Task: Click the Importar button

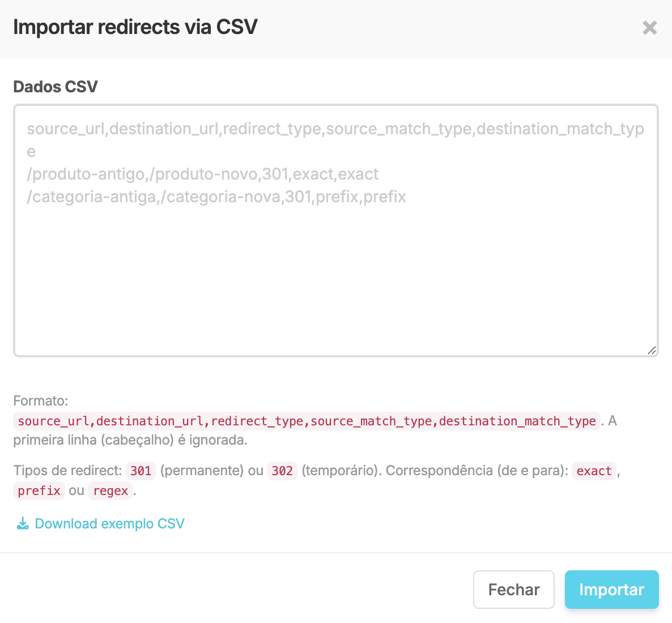Action: (611, 590)
